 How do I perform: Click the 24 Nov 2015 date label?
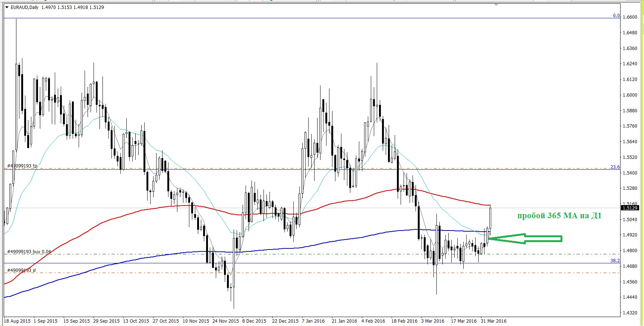click(x=225, y=321)
